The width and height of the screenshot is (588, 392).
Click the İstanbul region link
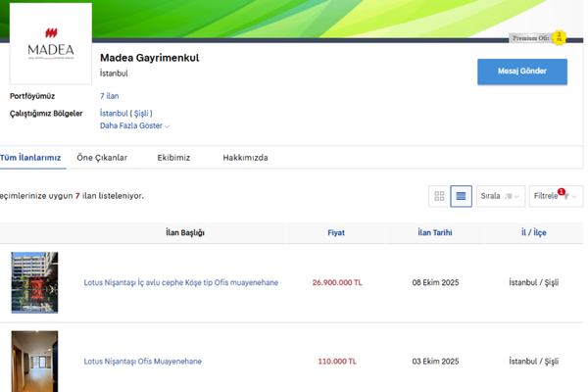pyautogui.click(x=114, y=114)
